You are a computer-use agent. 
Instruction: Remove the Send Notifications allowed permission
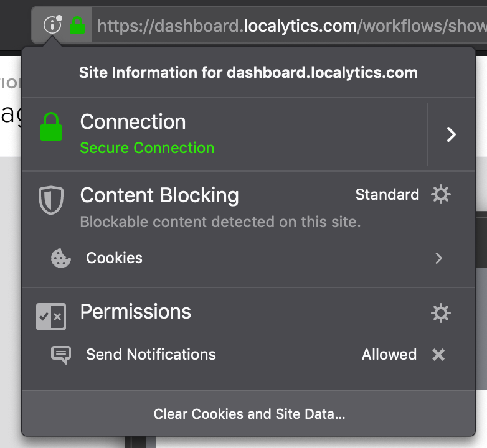pos(439,355)
